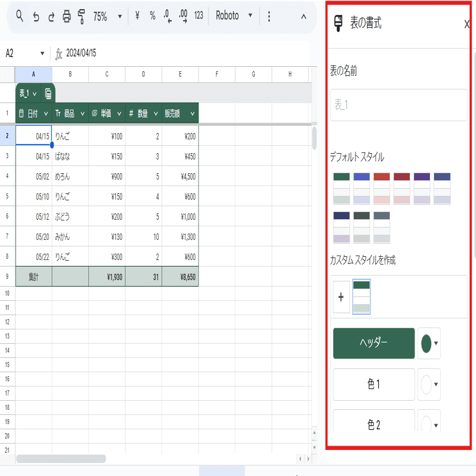476x476 pixels.
Task: Choose the slate blue table style ending the first row
Action: tap(442, 188)
